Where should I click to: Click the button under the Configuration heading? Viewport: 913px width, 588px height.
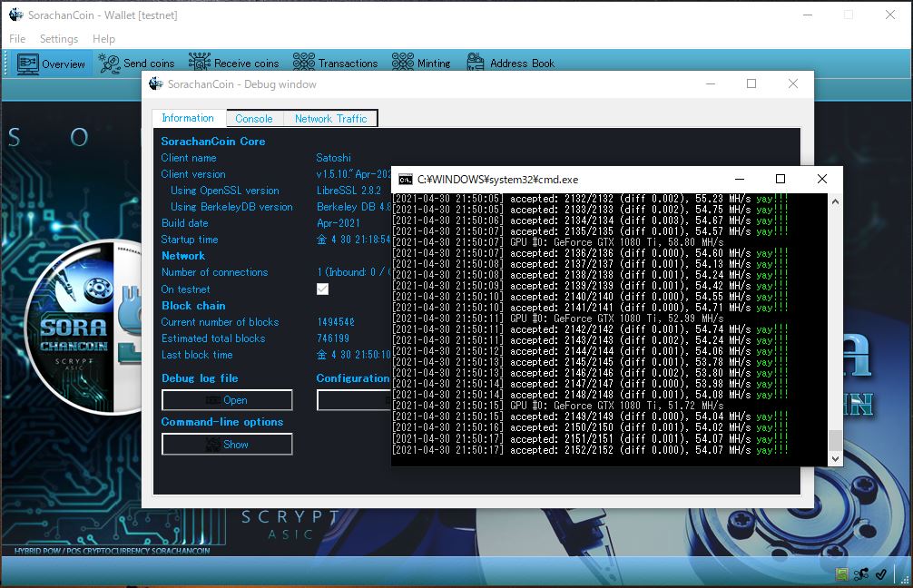tap(354, 400)
